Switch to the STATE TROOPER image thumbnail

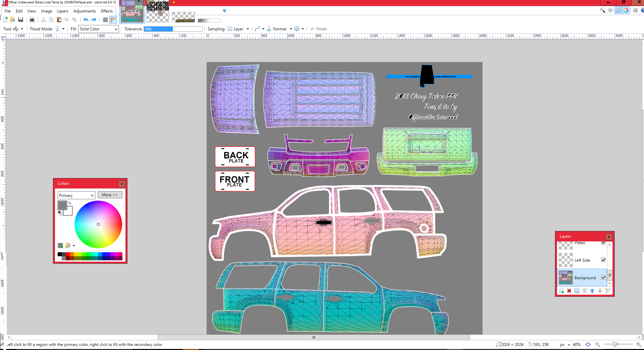point(183,17)
